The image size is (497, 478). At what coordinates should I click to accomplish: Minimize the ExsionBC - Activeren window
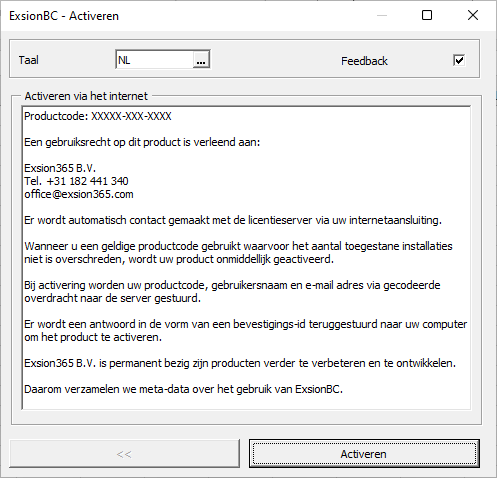pyautogui.click(x=382, y=15)
